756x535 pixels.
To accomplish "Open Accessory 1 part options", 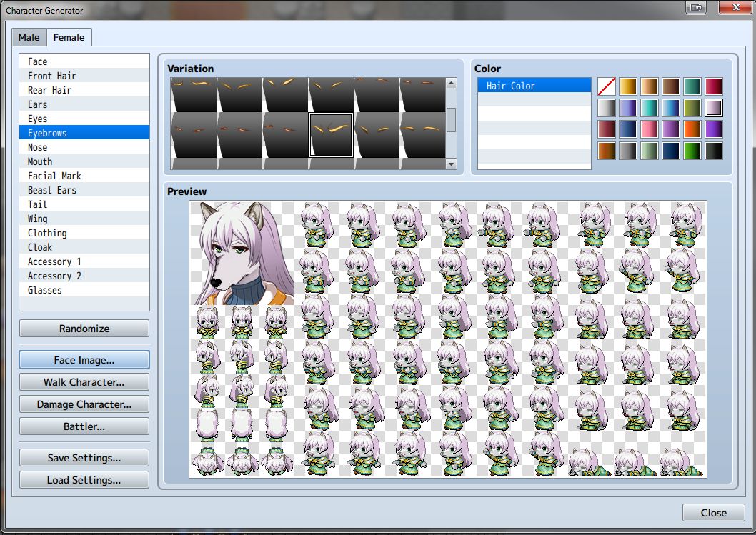I will [84, 261].
